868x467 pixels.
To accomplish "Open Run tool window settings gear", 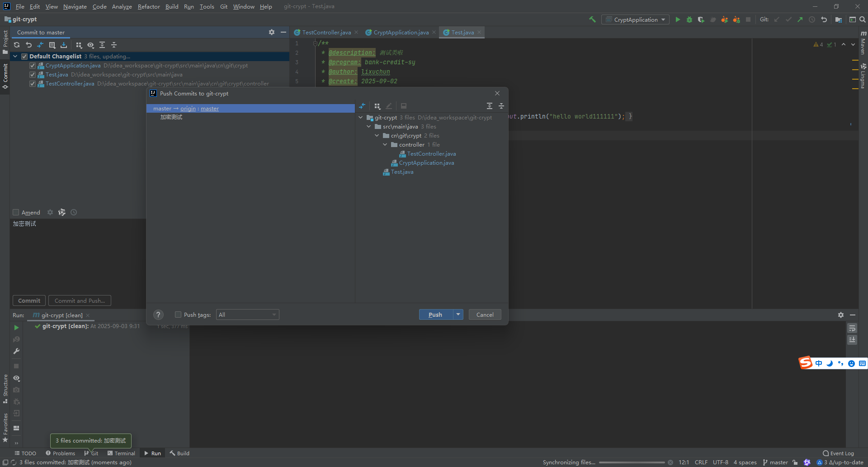I will click(841, 315).
